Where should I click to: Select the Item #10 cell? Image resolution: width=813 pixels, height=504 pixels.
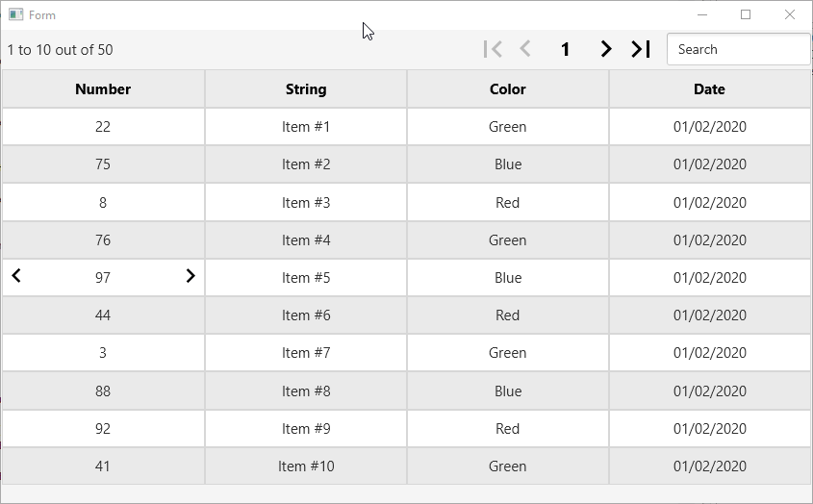306,466
